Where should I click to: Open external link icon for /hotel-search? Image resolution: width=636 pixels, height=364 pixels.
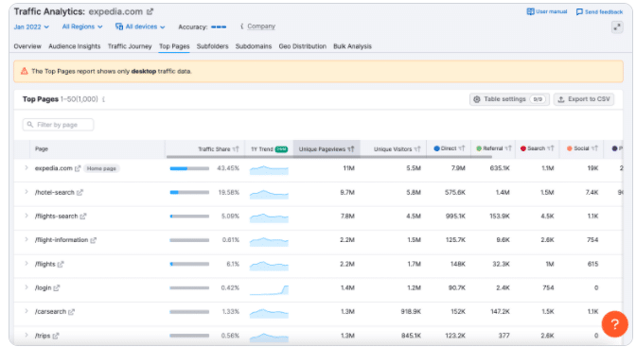pyautogui.click(x=79, y=193)
